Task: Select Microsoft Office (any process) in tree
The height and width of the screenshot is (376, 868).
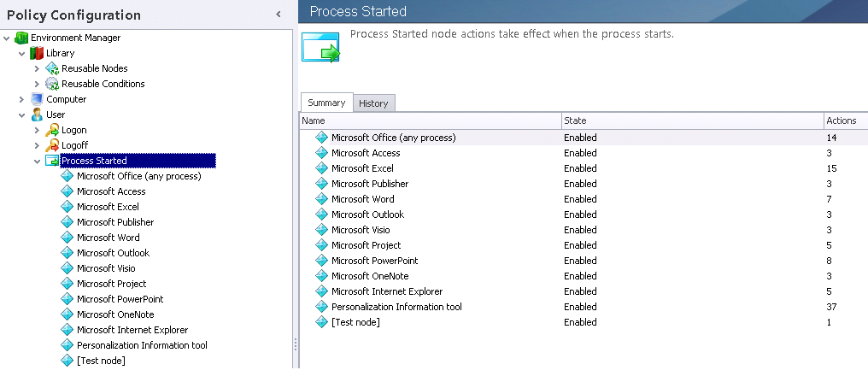Action: point(139,176)
